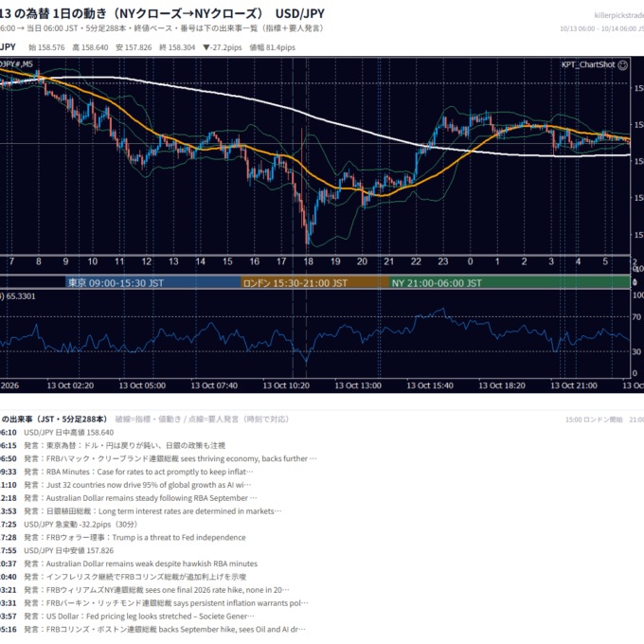Screen dimensions: 644x644
Task: Click the 13 Oct 15:40 time axis label
Action: (x=430, y=385)
